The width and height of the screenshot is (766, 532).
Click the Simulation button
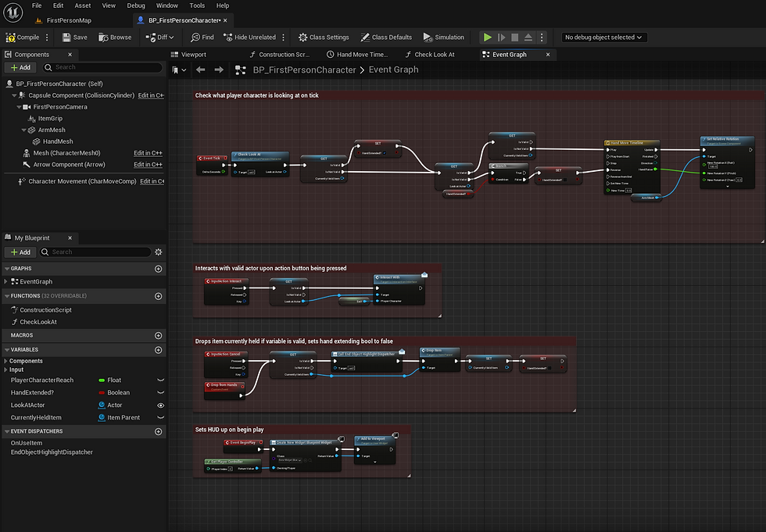click(444, 37)
